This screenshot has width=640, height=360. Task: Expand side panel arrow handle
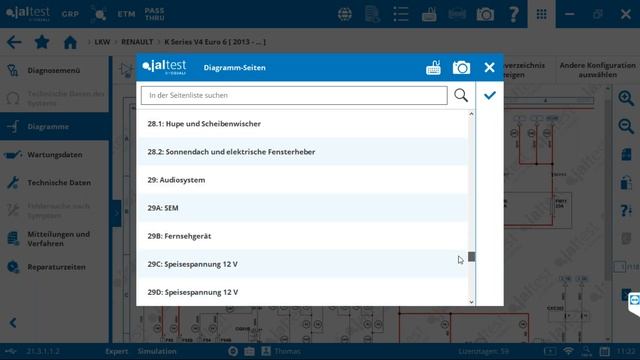[117, 213]
